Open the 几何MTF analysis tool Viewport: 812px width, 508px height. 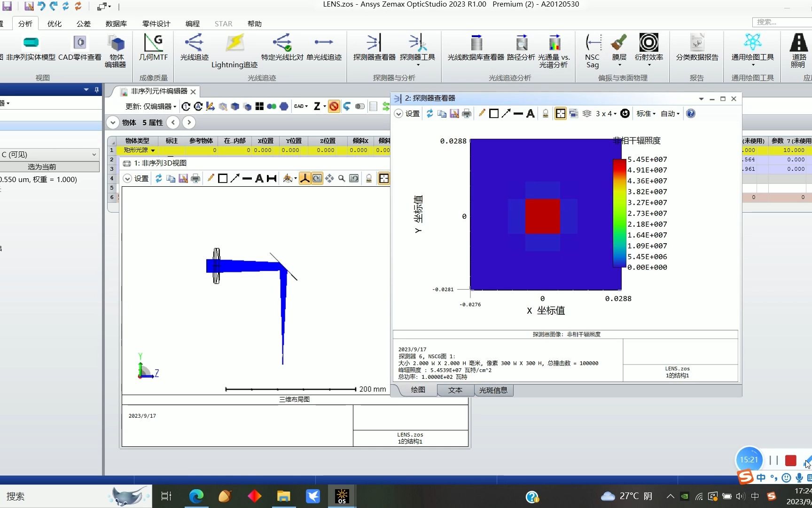tap(153, 48)
